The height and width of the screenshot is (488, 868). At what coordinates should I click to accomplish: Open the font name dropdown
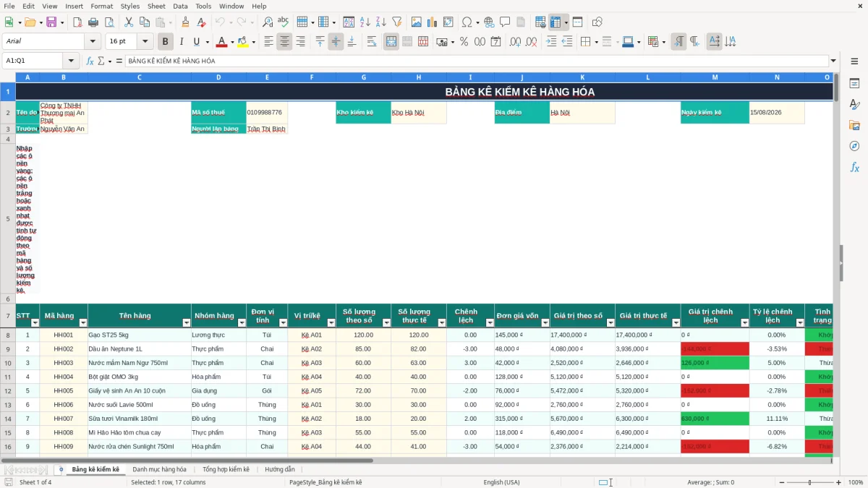coord(93,42)
